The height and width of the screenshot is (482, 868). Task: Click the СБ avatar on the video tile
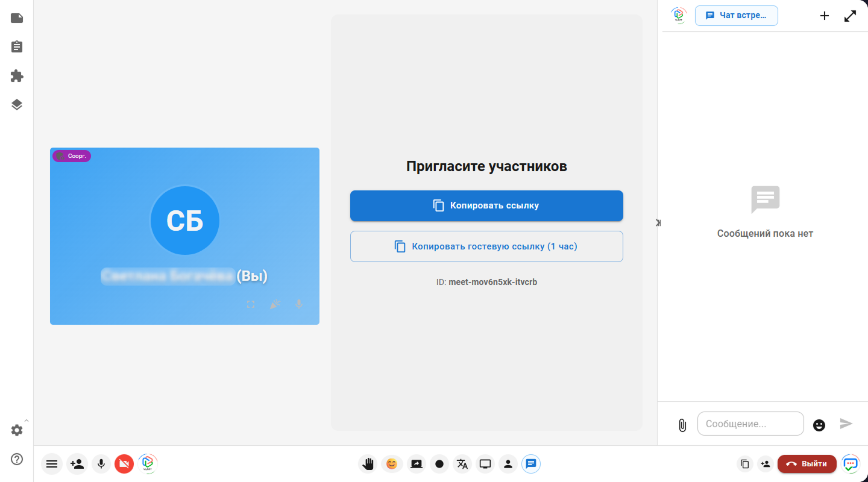(184, 221)
